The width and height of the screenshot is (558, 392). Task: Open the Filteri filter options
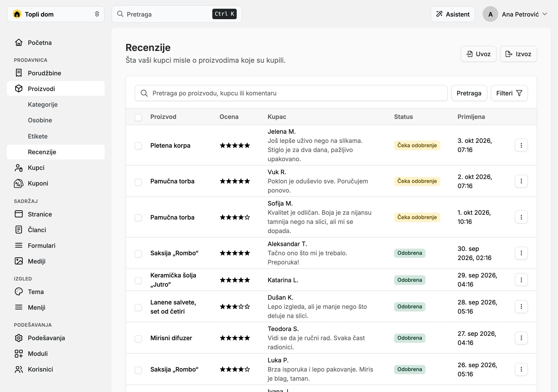509,93
